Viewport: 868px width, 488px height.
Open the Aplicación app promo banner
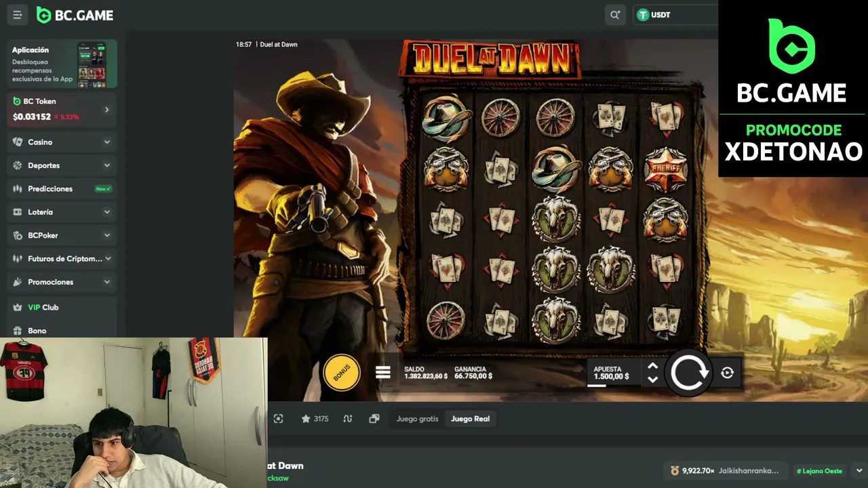pos(62,64)
